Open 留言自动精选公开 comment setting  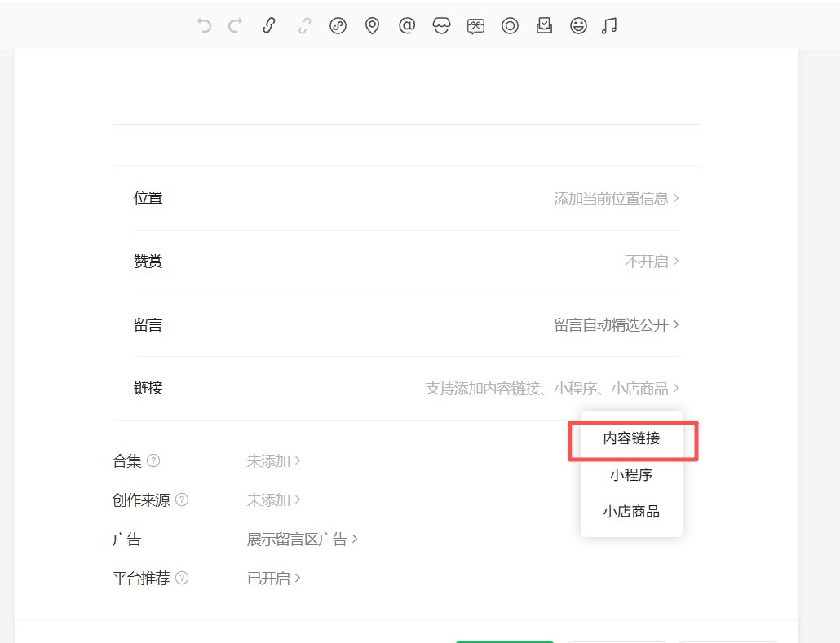[x=616, y=324]
